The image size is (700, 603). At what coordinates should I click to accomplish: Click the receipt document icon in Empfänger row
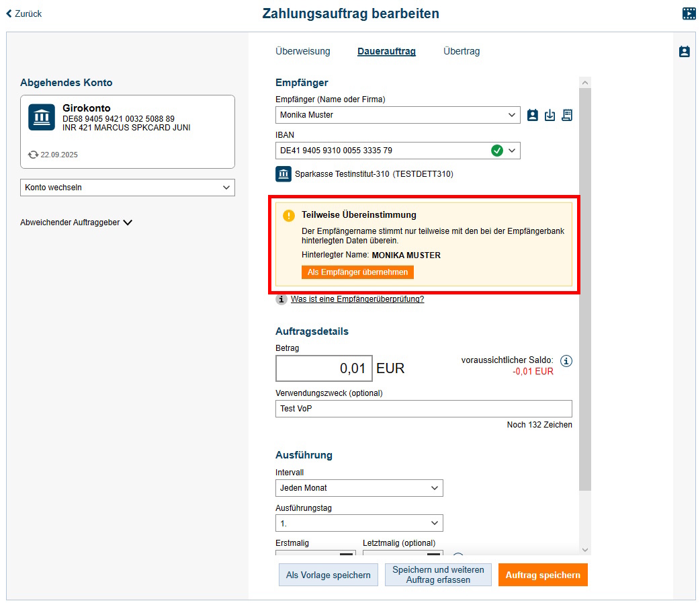coord(567,115)
